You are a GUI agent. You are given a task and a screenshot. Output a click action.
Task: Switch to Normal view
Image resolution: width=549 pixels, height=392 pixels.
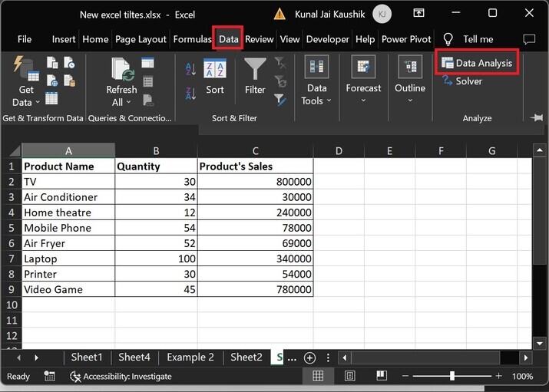click(317, 376)
